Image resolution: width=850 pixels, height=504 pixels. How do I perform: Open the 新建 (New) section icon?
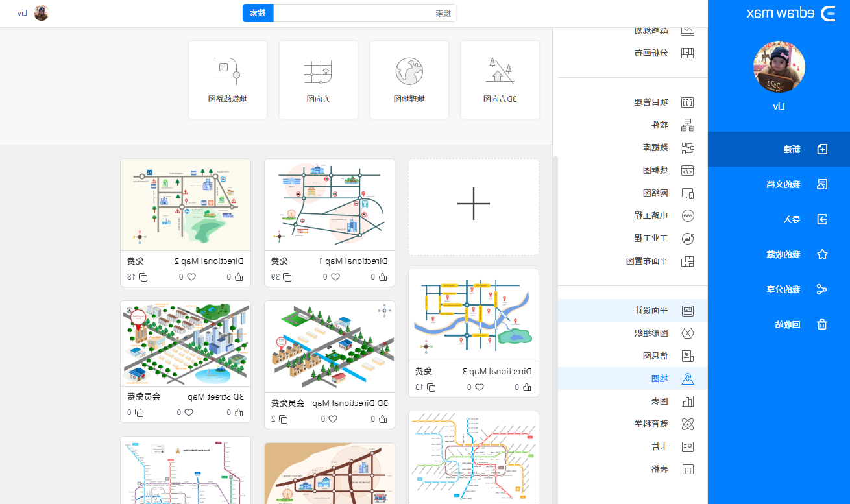(x=822, y=149)
